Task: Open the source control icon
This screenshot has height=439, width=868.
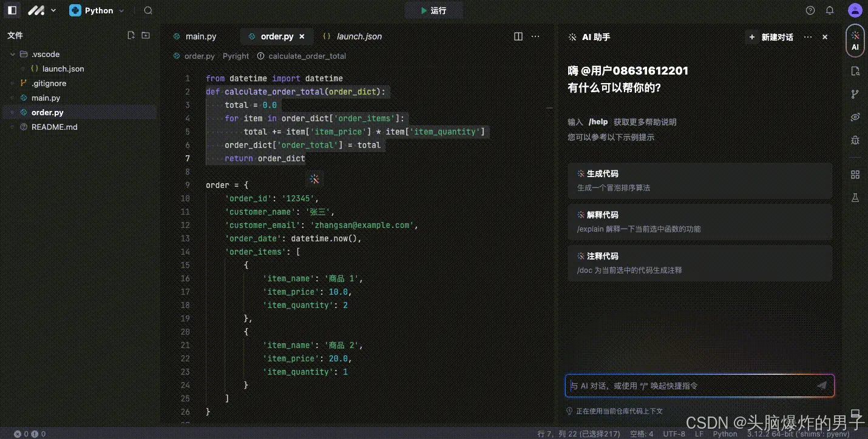Action: point(855,94)
